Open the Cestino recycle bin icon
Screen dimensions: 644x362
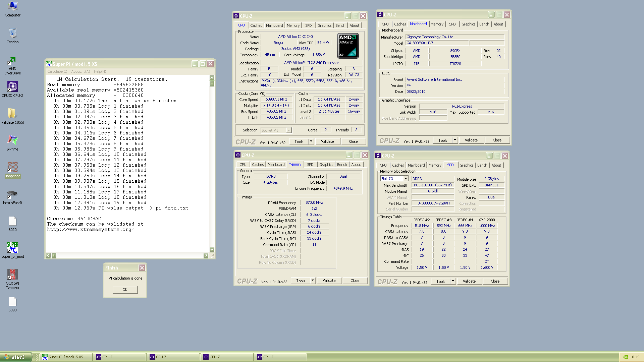tap(12, 36)
